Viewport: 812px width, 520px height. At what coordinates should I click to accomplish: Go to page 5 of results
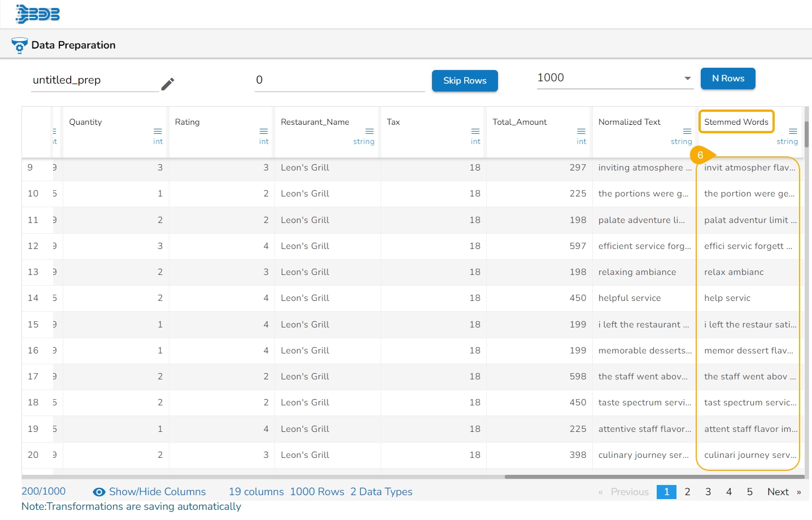coord(749,492)
